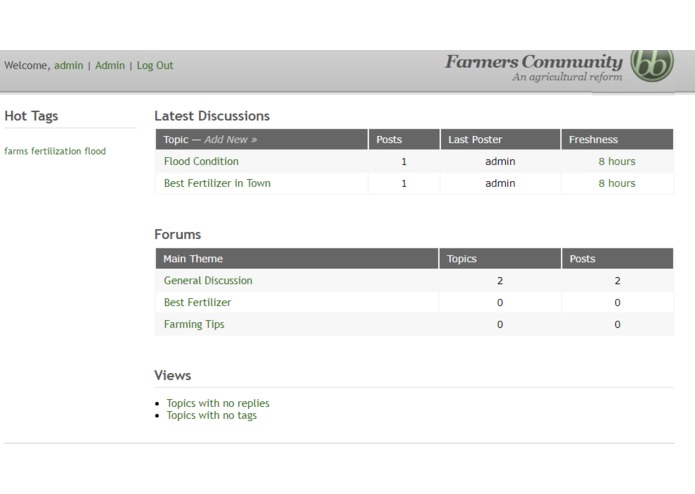Open the General Discussion forum
The image size is (695, 494).
coord(208,280)
